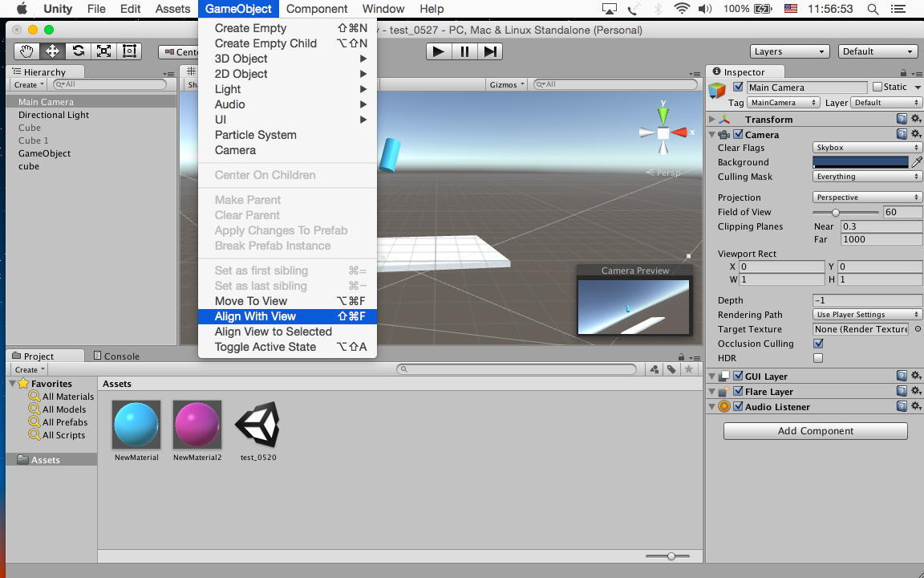Click the GameObject cube icon in Inspector
This screenshot has height=578, width=924.
pyautogui.click(x=717, y=90)
